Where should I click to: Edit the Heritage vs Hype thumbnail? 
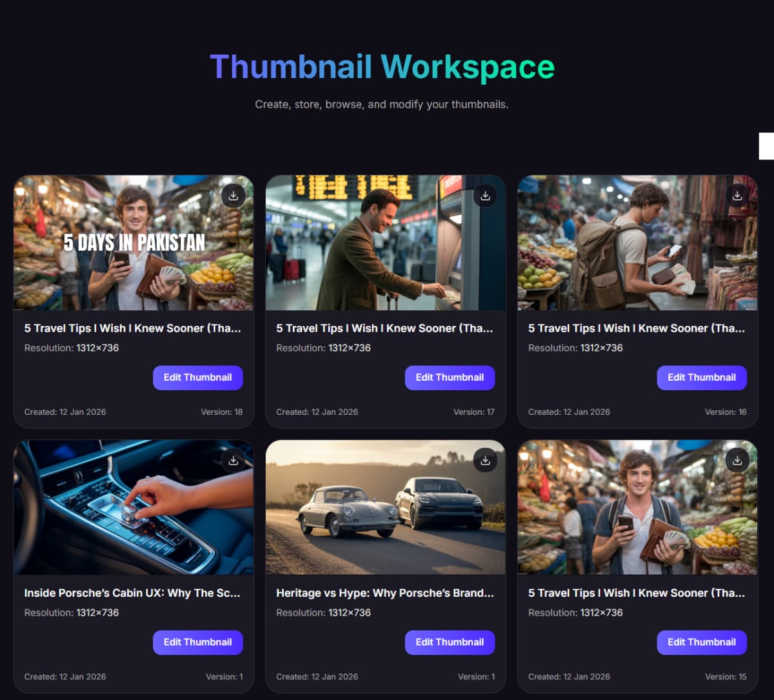coord(450,642)
